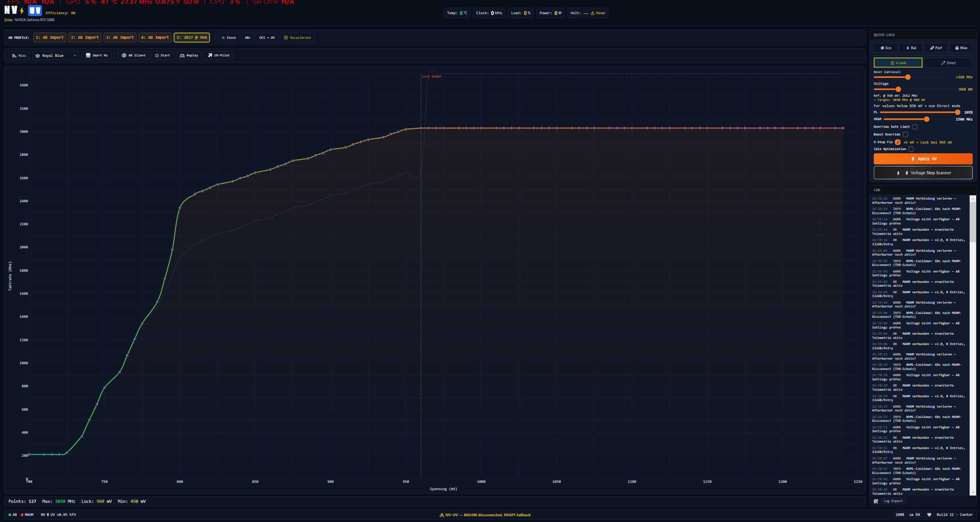Click the Efficiency: ON label
This screenshot has width=980, height=522.
[x=60, y=13]
